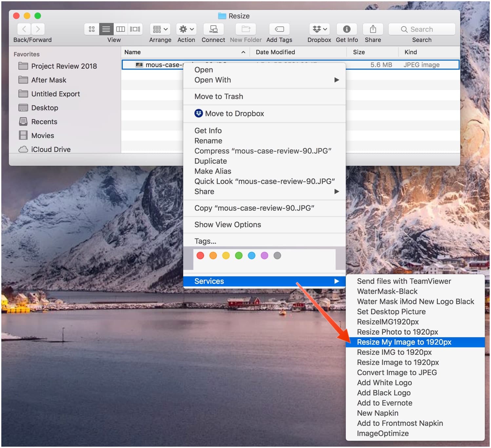Screen dimensions: 491x448
Task: Select Move to Trash from the context menu
Action: (x=219, y=96)
